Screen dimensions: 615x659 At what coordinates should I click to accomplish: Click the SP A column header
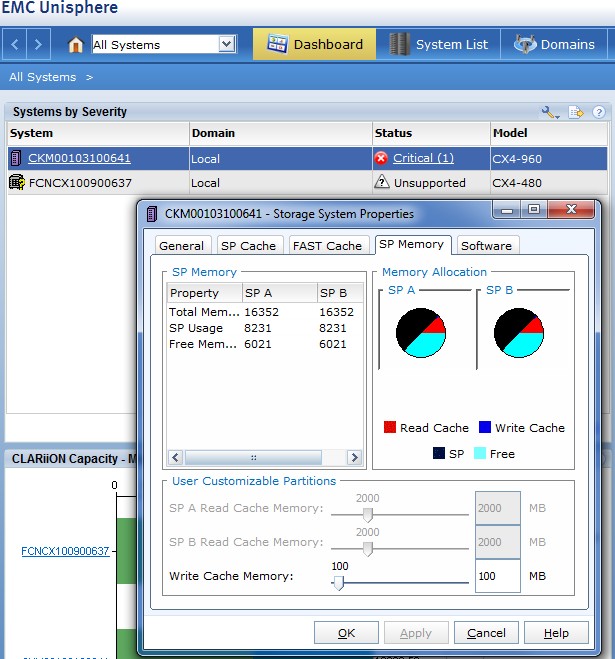point(280,293)
